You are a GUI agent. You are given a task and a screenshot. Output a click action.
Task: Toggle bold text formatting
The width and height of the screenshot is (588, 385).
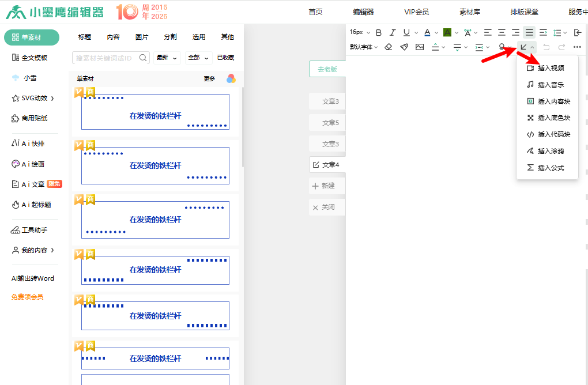(379, 33)
